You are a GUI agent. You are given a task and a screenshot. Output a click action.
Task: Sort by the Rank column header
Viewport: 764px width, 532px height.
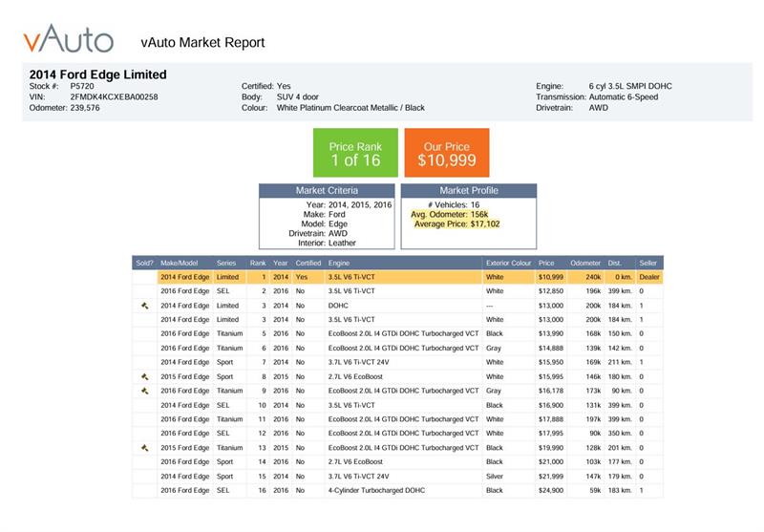[x=258, y=263]
